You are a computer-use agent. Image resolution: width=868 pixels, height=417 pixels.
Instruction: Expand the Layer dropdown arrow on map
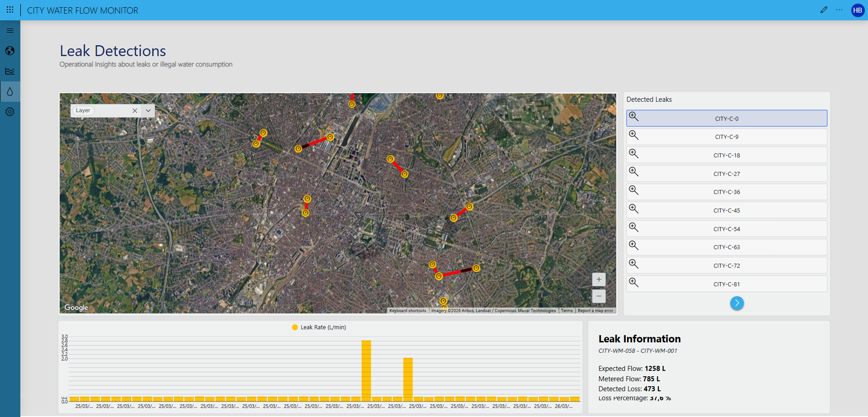pyautogui.click(x=148, y=110)
